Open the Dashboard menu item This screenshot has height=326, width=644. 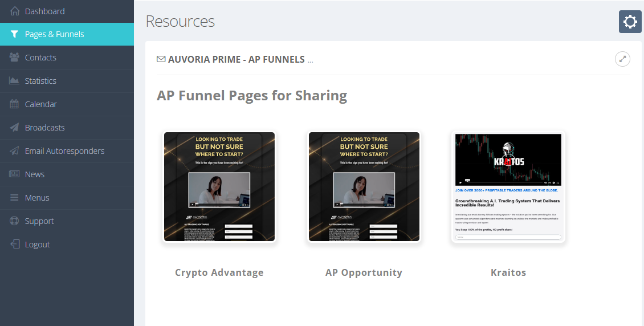point(67,11)
